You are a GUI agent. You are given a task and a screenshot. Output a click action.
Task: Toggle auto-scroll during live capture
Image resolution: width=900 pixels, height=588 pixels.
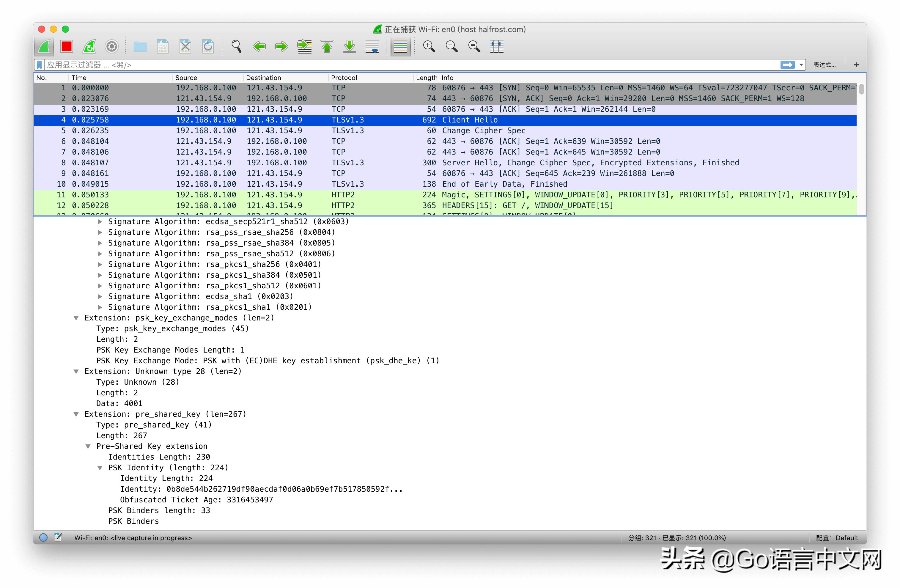pyautogui.click(x=372, y=46)
